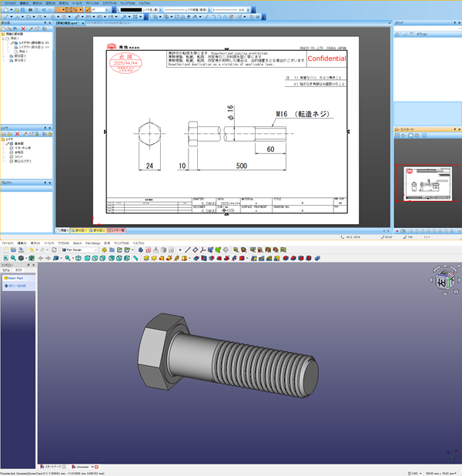Click the navigation cube in FreeCAD 3D view
This screenshot has height=476, width=462.
(445, 281)
